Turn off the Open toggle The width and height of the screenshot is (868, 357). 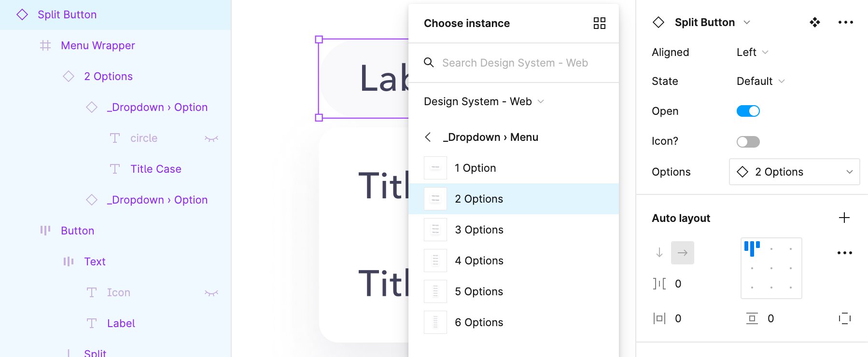point(748,111)
